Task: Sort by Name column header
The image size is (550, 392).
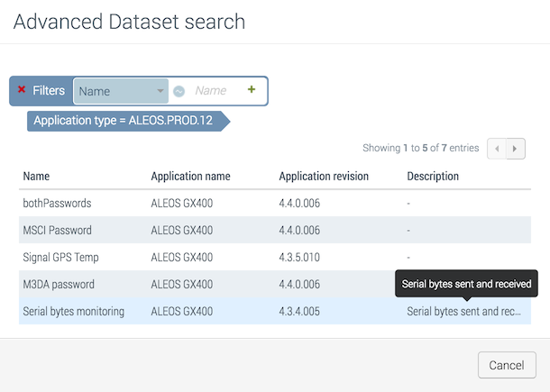Action: pyautogui.click(x=36, y=177)
